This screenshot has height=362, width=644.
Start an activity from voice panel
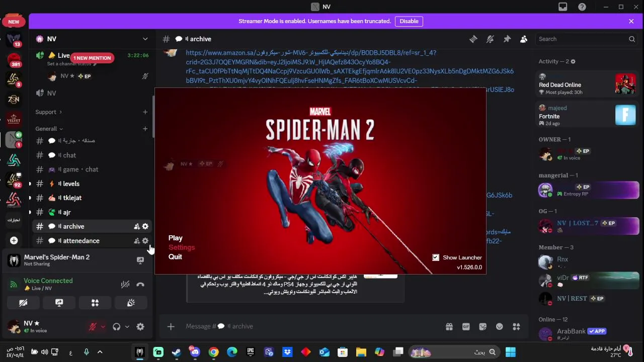[x=95, y=303]
